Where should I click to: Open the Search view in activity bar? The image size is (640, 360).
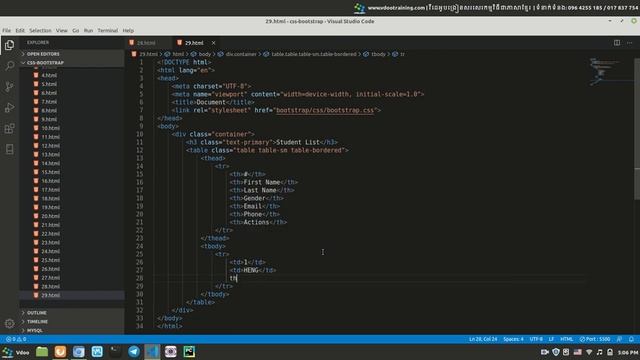click(x=9, y=66)
